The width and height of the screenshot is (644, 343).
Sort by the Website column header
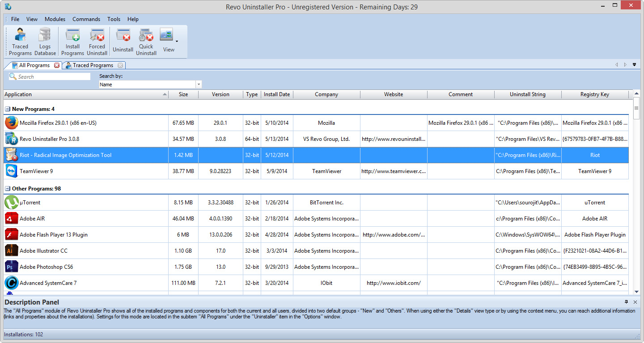click(x=394, y=94)
